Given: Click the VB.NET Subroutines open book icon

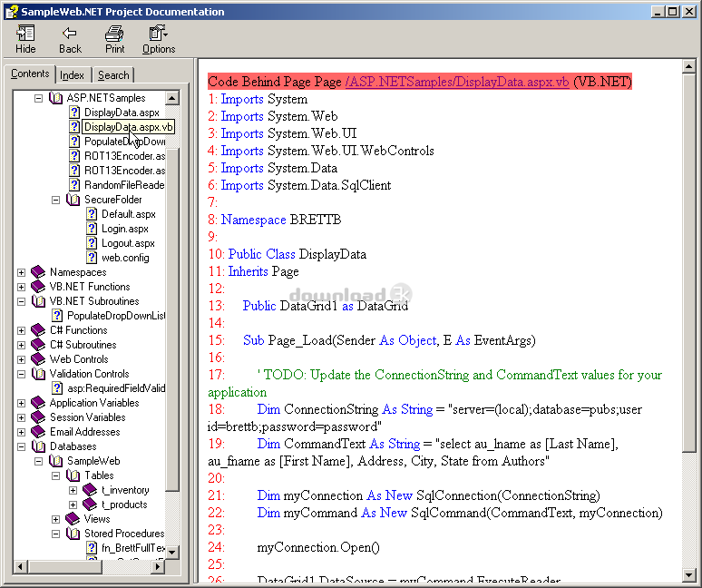Looking at the screenshot, I should [x=38, y=301].
